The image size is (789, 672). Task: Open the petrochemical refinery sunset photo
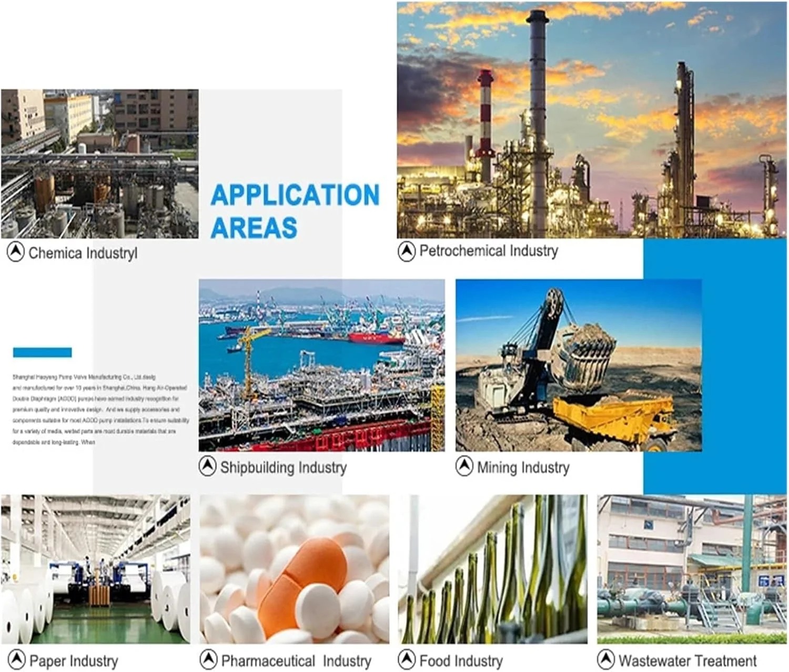coord(591,120)
